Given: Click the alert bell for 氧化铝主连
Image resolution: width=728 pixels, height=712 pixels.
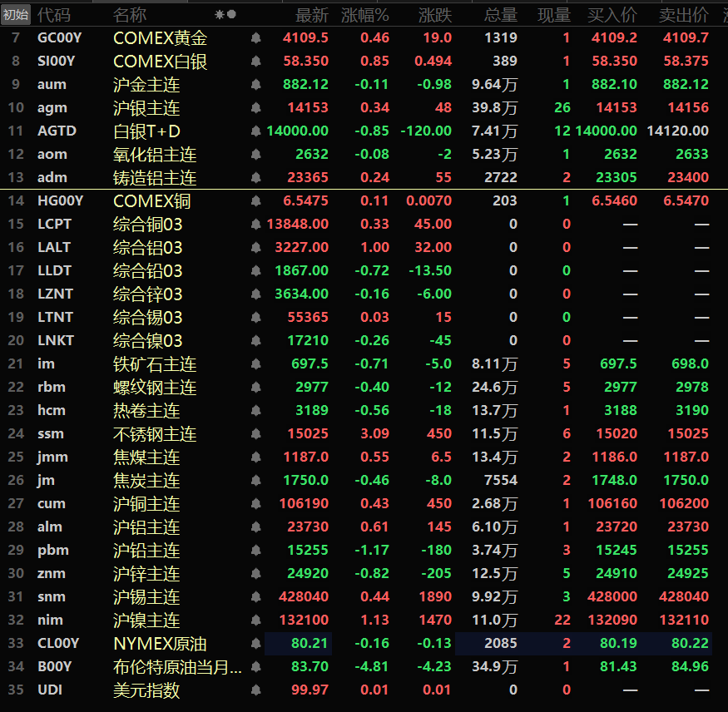Looking at the screenshot, I should (x=255, y=154).
